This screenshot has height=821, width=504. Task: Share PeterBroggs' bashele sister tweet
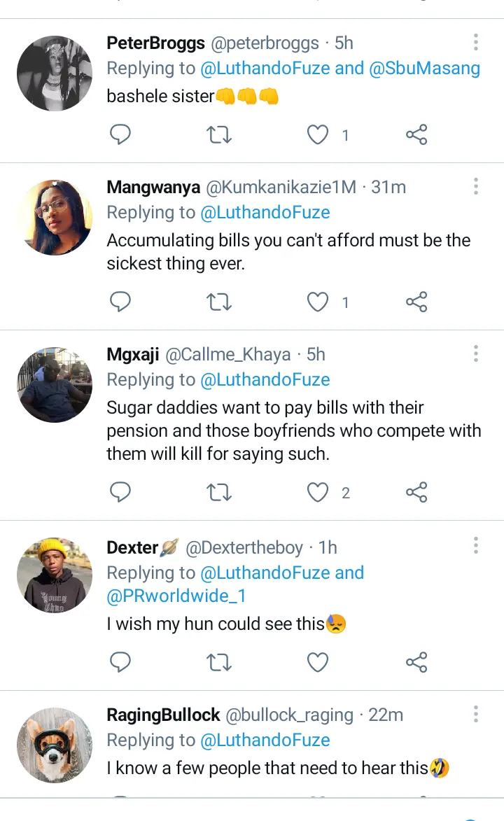tap(416, 134)
